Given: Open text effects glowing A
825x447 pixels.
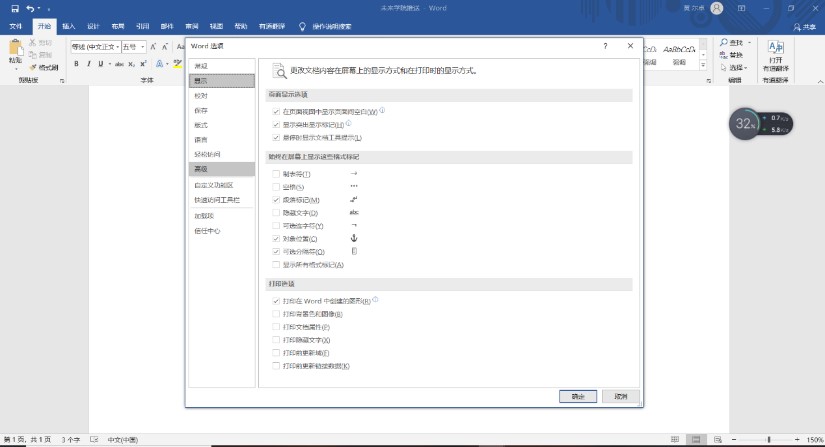Looking at the screenshot, I should (x=159, y=64).
